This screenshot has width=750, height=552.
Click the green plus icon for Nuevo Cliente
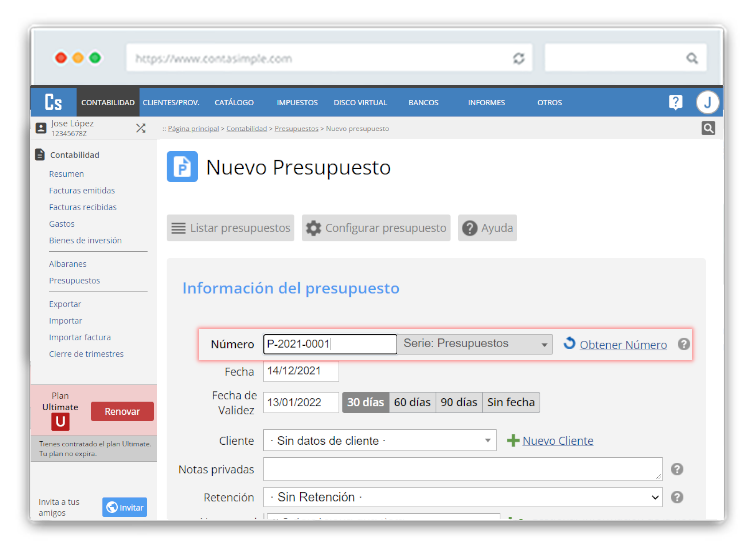(513, 441)
